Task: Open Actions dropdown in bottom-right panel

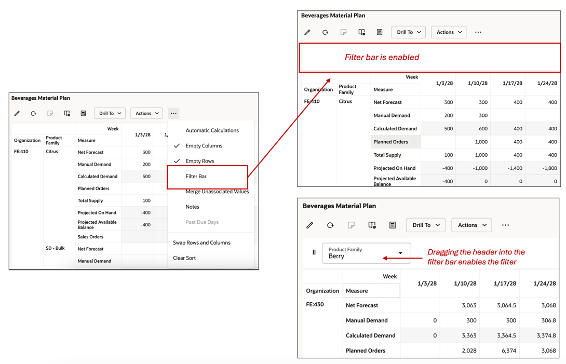Action: [471, 225]
